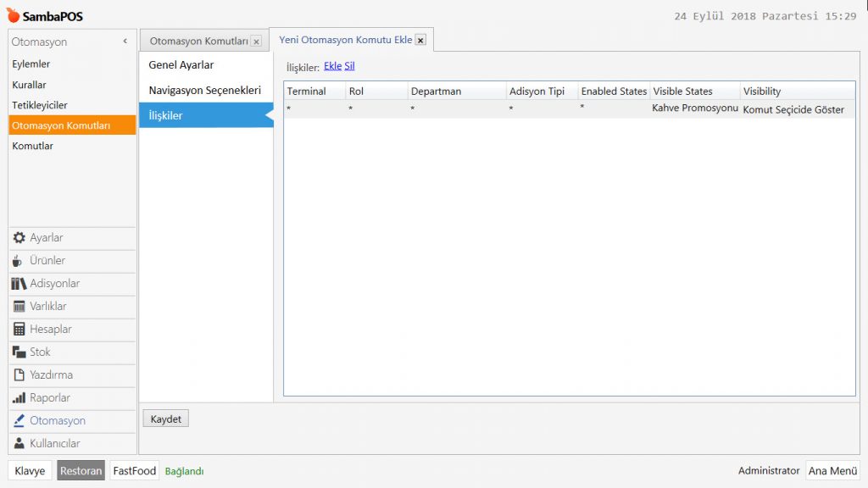Close the Otomasyon Komutları tab
The width and height of the screenshot is (868, 488).
(x=256, y=42)
